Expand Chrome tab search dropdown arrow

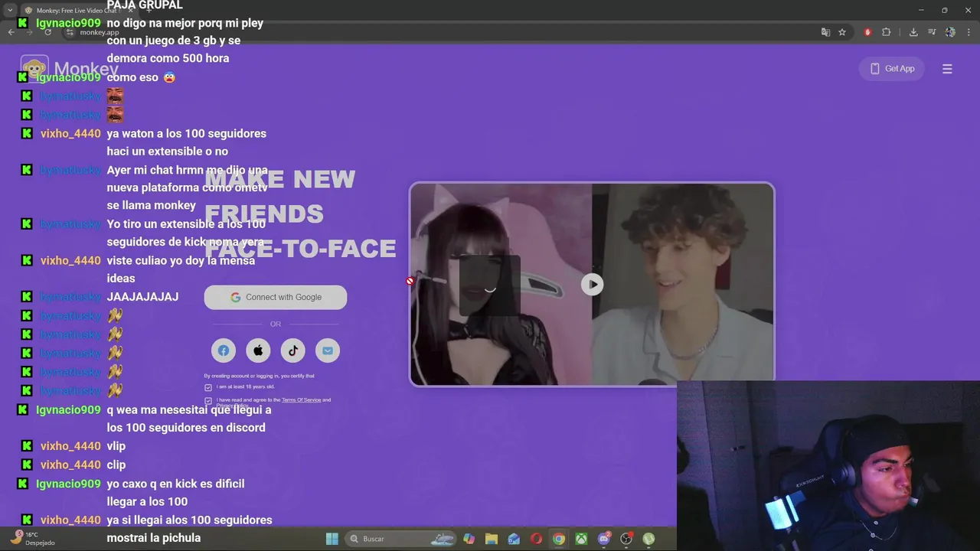click(10, 11)
